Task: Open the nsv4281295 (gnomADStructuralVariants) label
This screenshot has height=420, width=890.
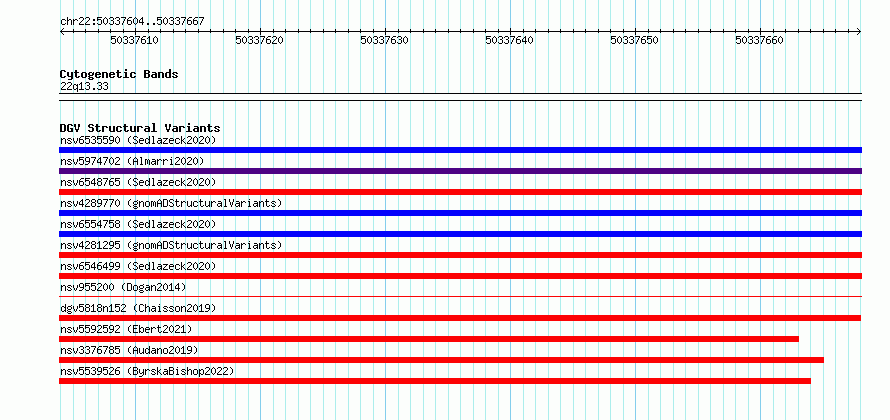Action: [x=171, y=245]
